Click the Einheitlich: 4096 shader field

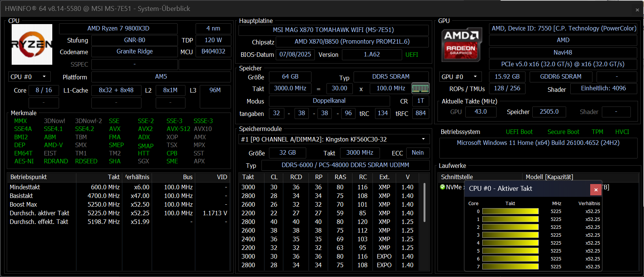(603, 88)
